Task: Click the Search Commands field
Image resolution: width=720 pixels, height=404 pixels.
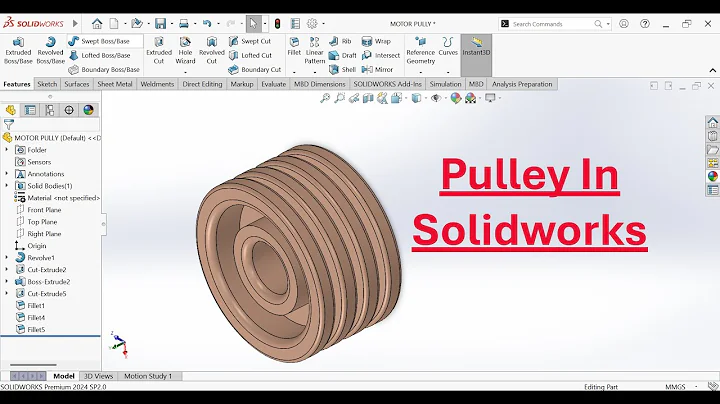Action: pyautogui.click(x=553, y=24)
